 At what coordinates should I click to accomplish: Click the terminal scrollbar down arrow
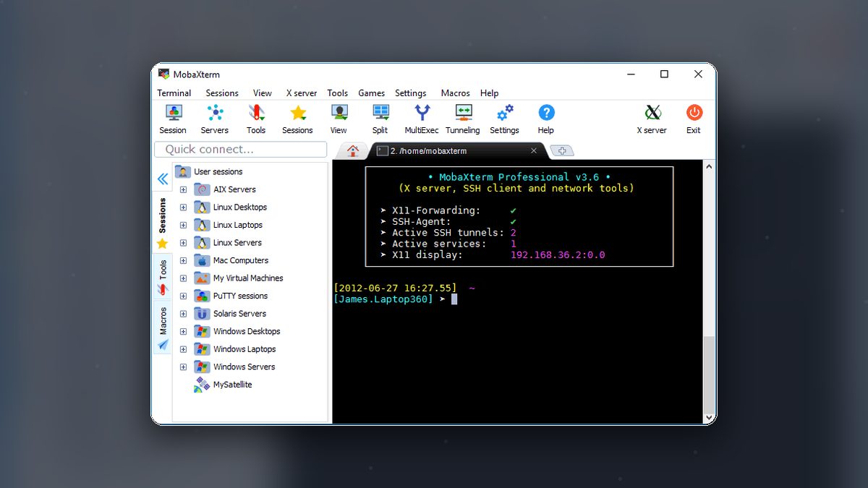pyautogui.click(x=710, y=417)
